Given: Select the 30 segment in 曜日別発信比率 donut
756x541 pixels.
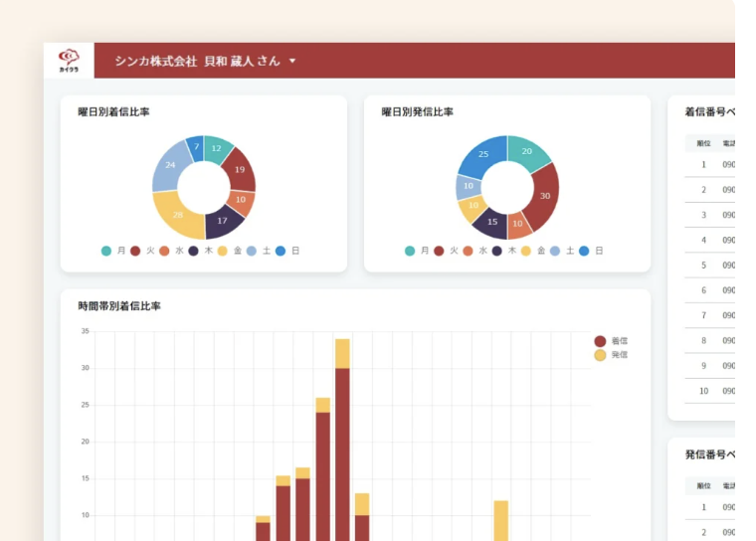Looking at the screenshot, I should tap(543, 195).
